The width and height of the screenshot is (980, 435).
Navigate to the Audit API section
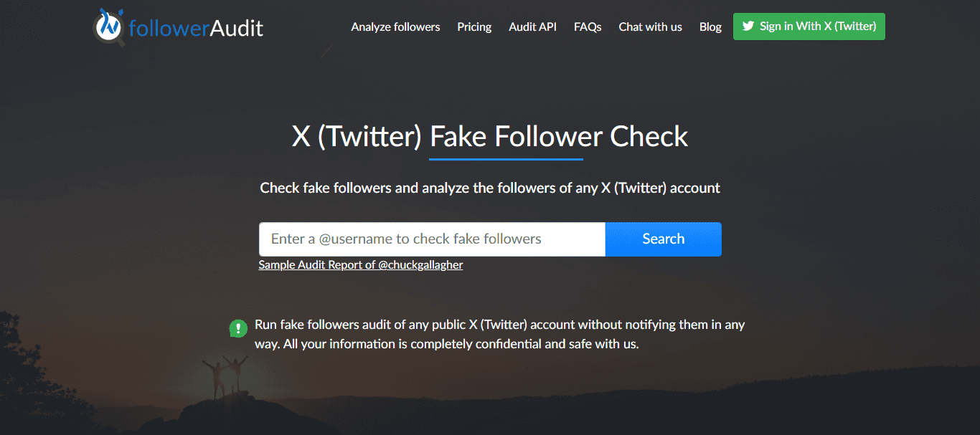[532, 27]
